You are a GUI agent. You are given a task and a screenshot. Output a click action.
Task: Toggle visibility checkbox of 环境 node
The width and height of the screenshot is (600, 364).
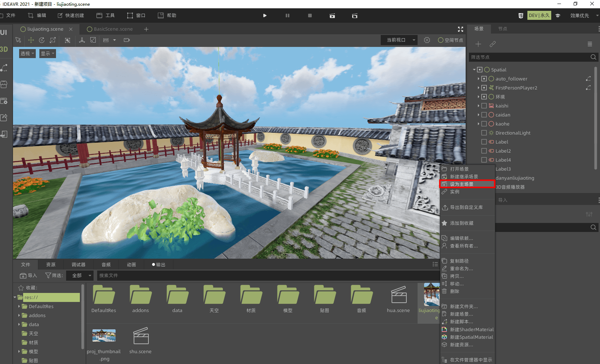484,97
